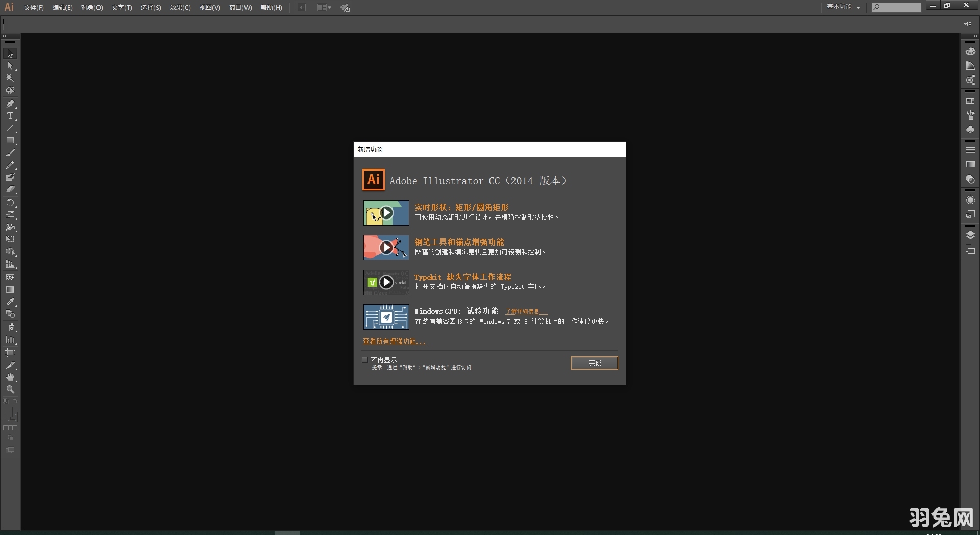Select the Type tool
This screenshot has width=980, height=535.
[x=10, y=115]
